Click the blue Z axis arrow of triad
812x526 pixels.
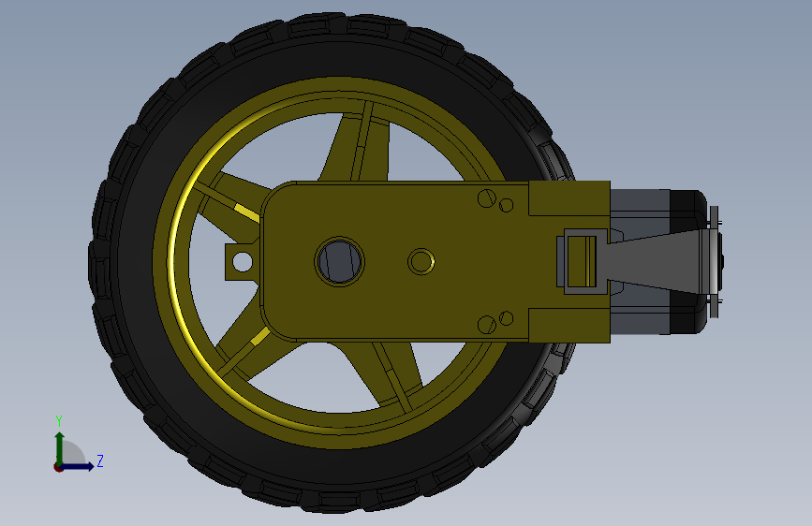coord(78,466)
